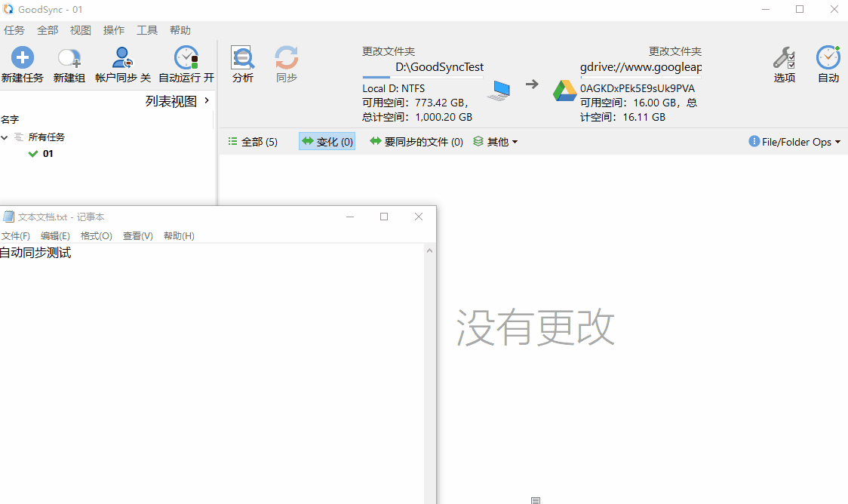848x504 pixels.
Task: Click the GoodSync title bar icon
Action: pyautogui.click(x=8, y=9)
